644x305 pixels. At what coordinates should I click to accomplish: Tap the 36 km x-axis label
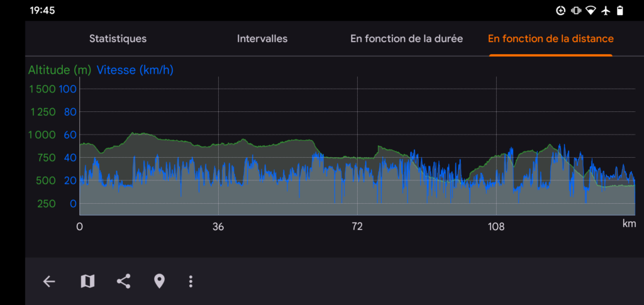(x=218, y=226)
